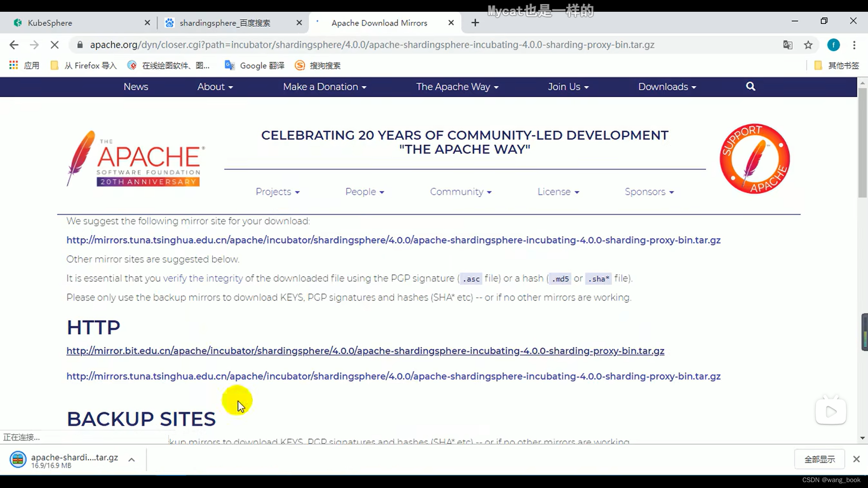
Task: Close the downloads bar
Action: click(856, 459)
